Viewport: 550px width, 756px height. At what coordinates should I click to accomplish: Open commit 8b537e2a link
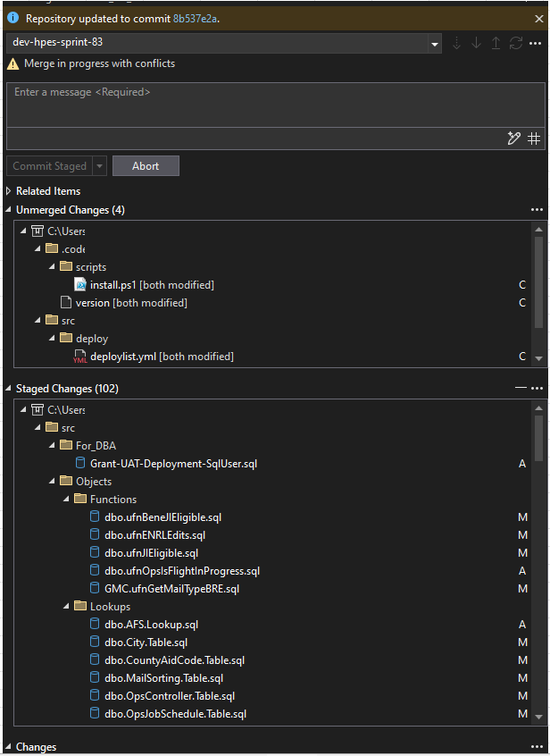click(x=196, y=18)
